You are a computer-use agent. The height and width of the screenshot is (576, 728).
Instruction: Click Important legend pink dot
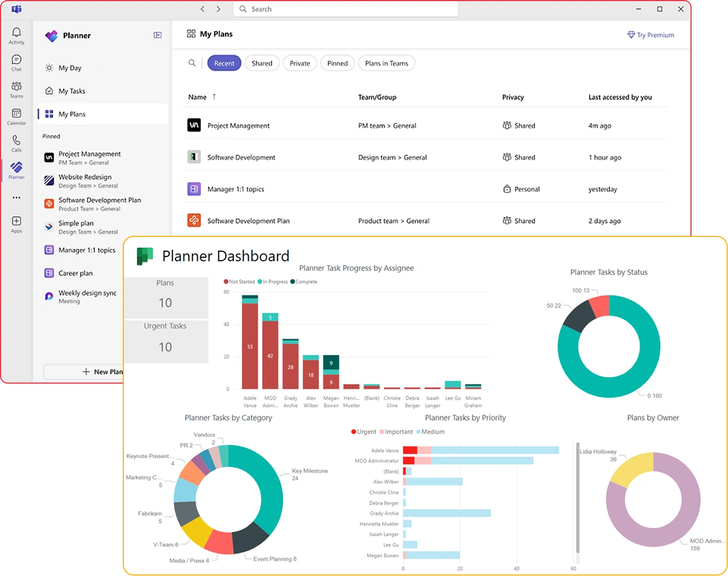(x=381, y=432)
